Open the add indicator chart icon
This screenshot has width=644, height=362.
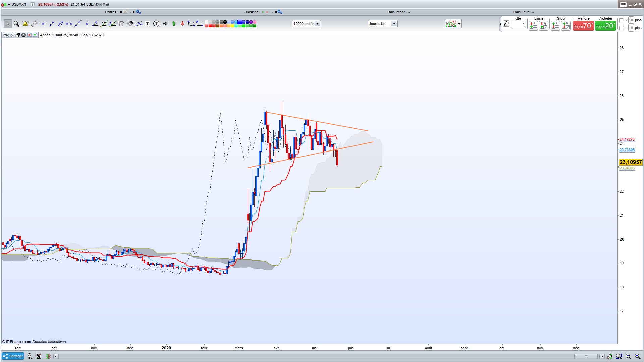pyautogui.click(x=451, y=24)
